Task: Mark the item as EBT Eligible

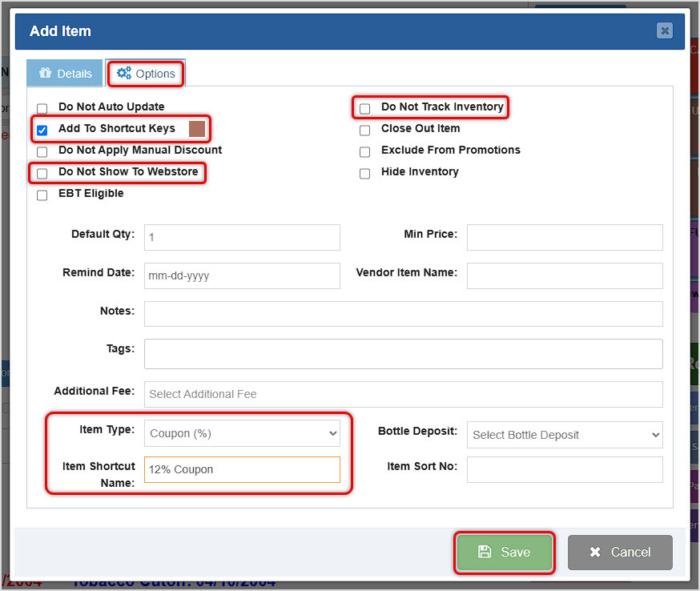Action: click(x=42, y=195)
